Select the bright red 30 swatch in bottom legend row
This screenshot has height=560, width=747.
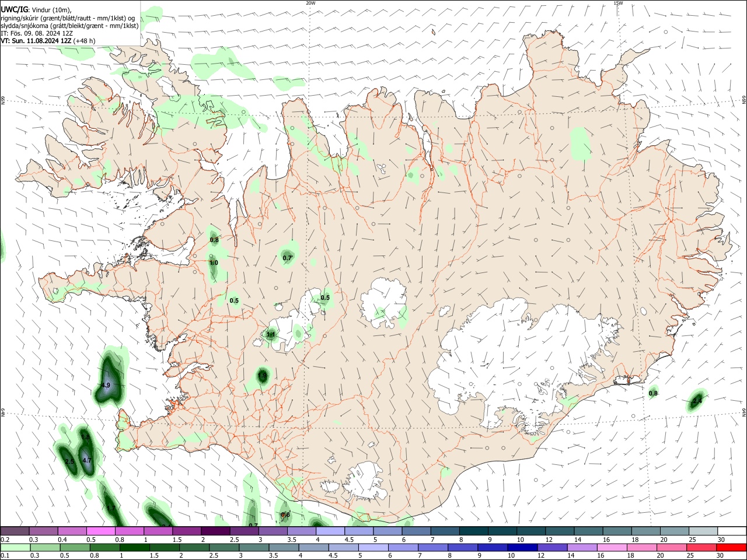[731, 547]
